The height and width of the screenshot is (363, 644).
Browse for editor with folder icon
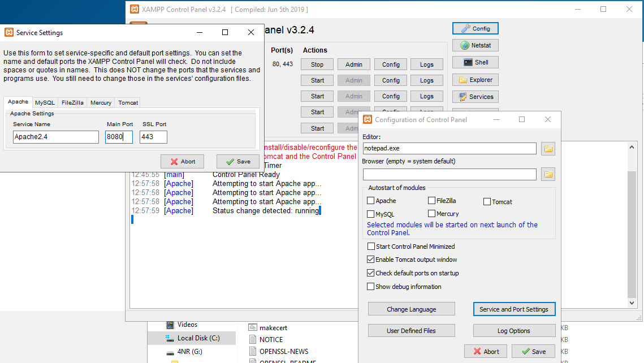[548, 149]
